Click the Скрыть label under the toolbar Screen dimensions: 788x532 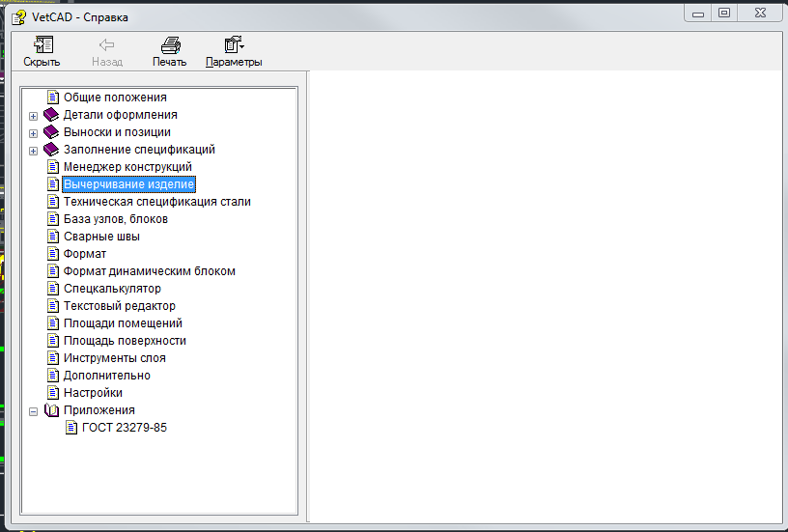[42, 62]
